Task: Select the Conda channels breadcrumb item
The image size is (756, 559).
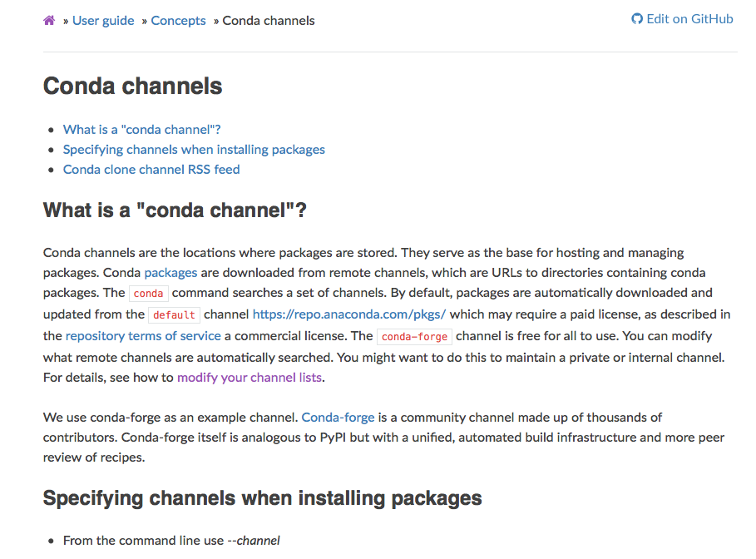Action: (x=268, y=20)
